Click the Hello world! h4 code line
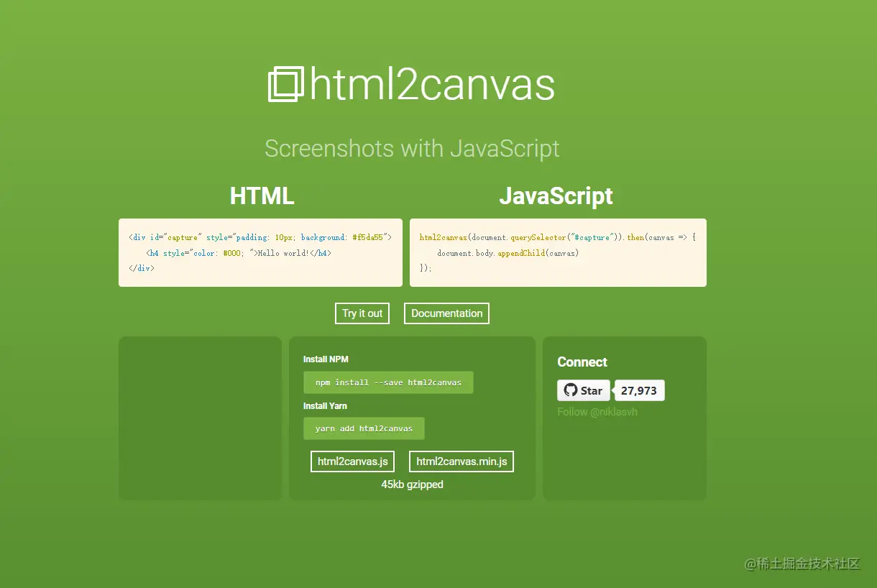877x588 pixels. click(x=239, y=253)
